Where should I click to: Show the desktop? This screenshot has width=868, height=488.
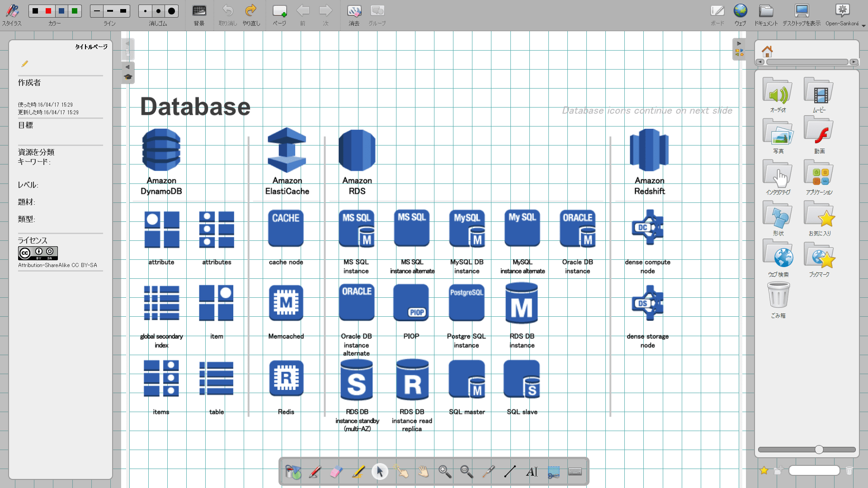802,15
